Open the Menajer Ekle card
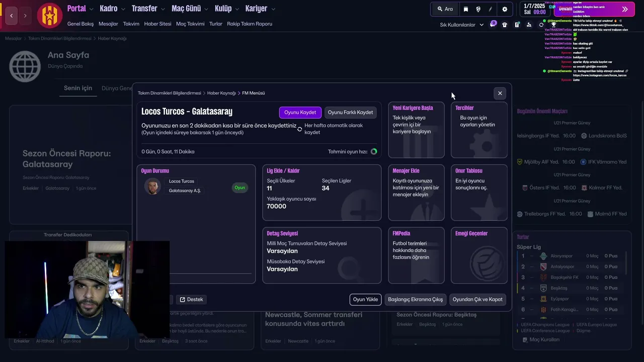The height and width of the screenshot is (362, 644). [x=417, y=193]
